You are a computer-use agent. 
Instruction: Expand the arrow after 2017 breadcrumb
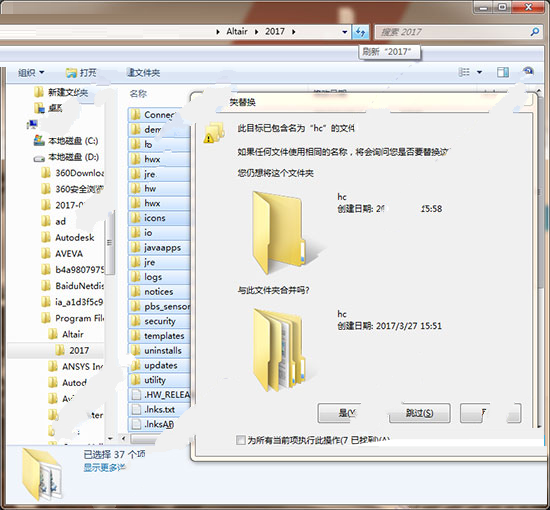(x=294, y=32)
